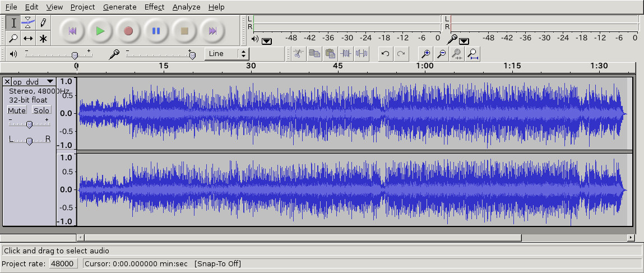Select the Draw pencil tool

[43, 23]
